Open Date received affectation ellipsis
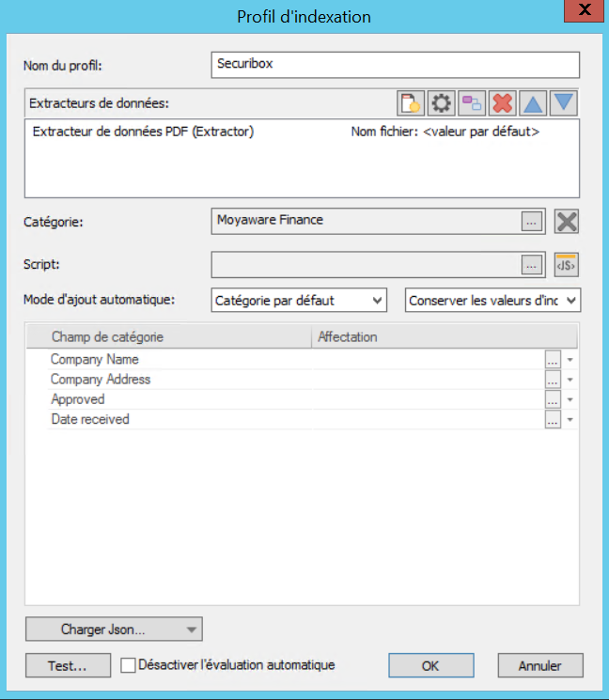 [x=553, y=420]
